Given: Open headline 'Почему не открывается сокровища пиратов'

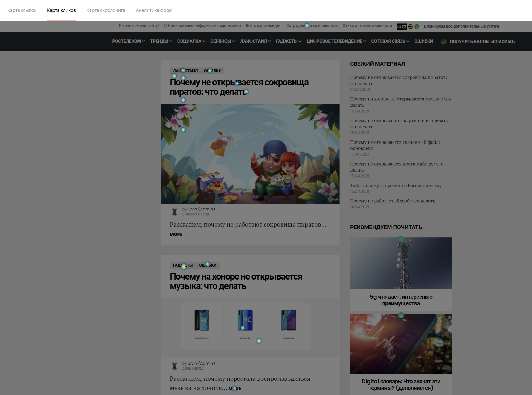Looking at the screenshot, I should [239, 87].
